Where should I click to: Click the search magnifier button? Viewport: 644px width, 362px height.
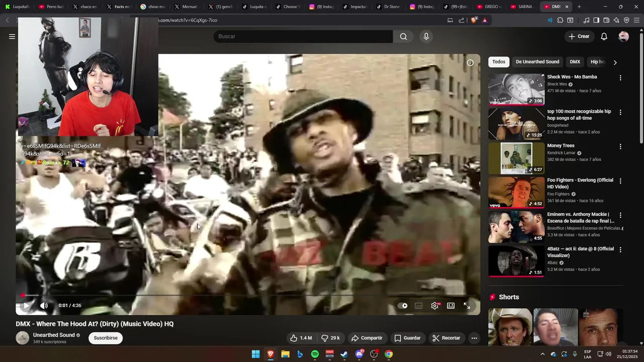pyautogui.click(x=404, y=36)
